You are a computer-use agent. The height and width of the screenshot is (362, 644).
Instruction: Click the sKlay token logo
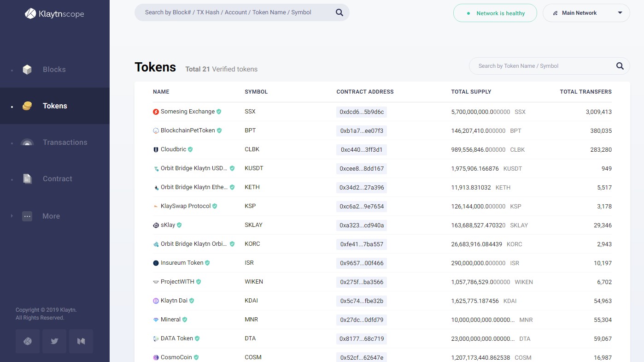click(156, 225)
